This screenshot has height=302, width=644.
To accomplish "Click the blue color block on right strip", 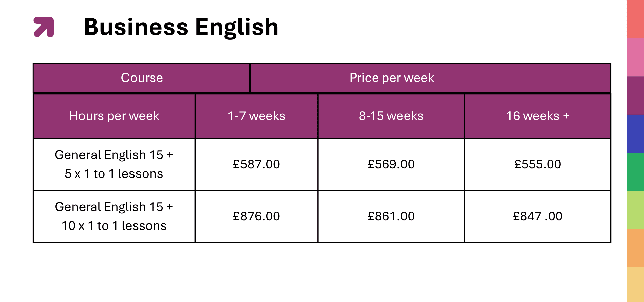I will [635, 134].
